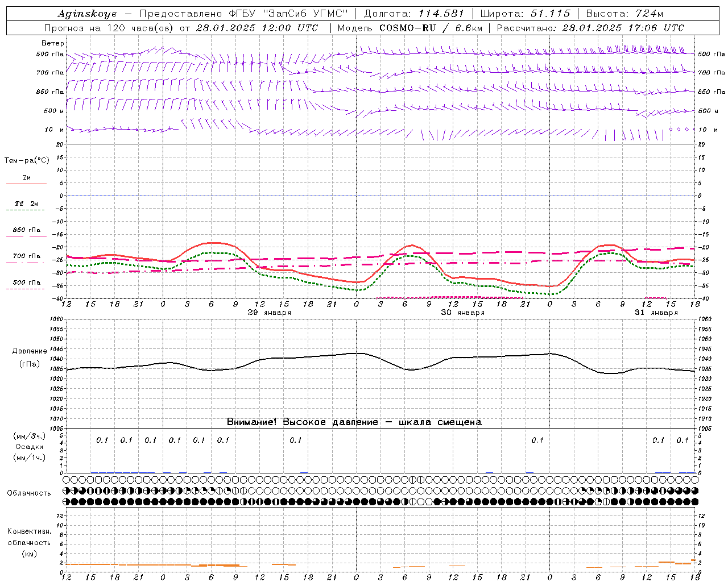Click the 2м legend entry under Тем-ра

click(x=27, y=178)
